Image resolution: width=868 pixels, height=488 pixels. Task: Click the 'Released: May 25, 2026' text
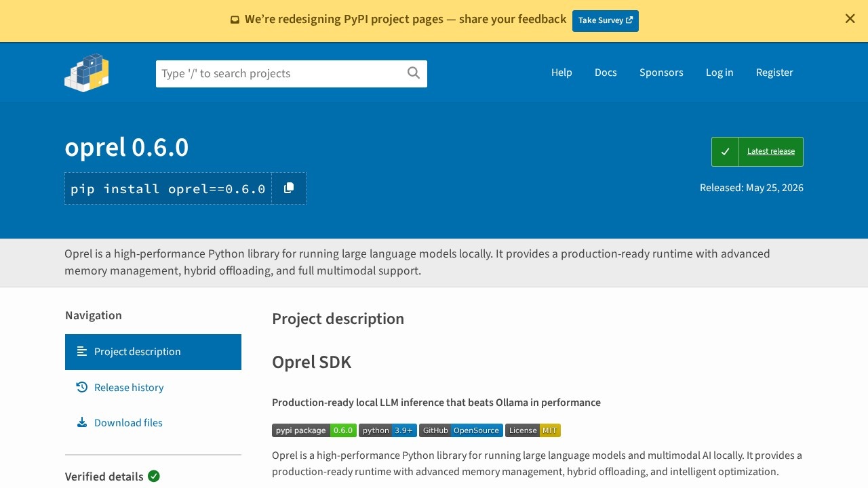click(751, 188)
